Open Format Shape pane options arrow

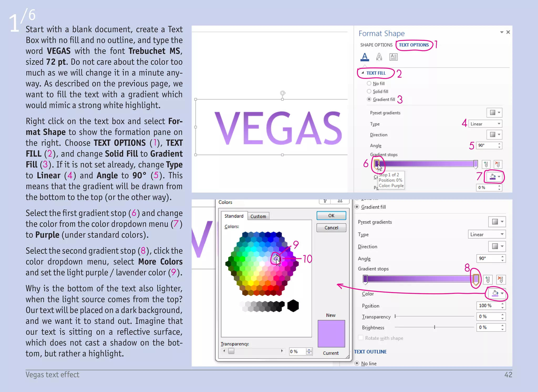click(501, 32)
